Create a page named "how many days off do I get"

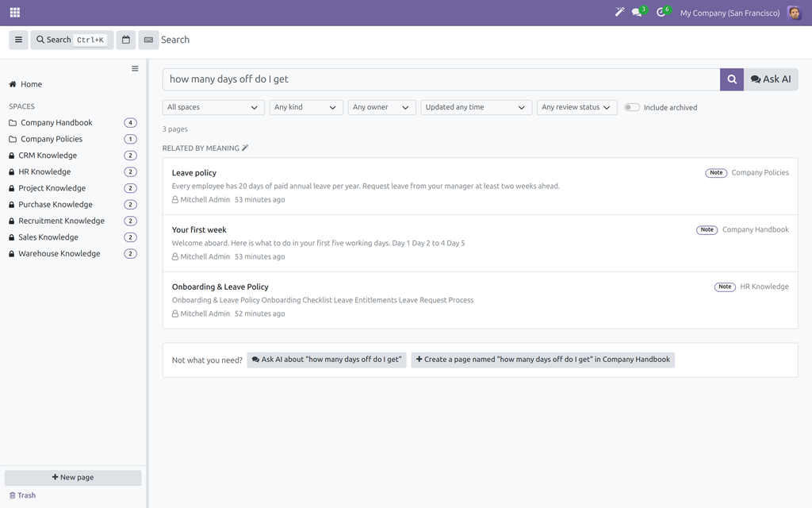pos(542,360)
